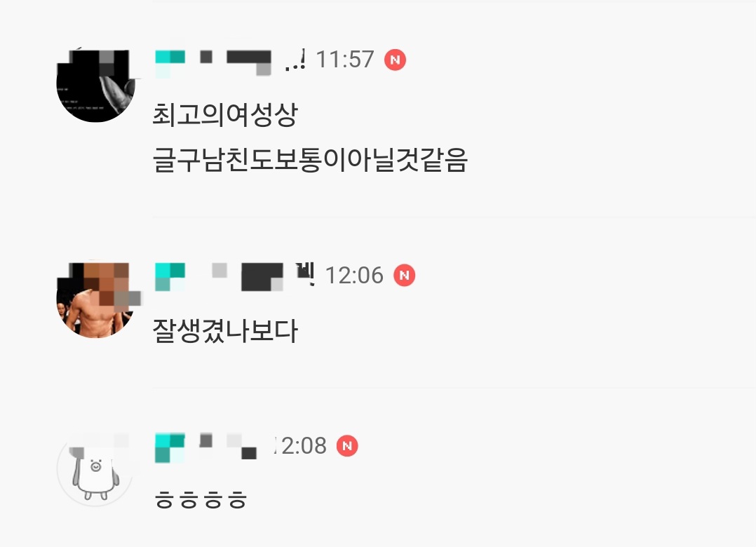This screenshot has width=756, height=547.
Task: Select the blurred gray nickname of the last commenter
Action: pyautogui.click(x=227, y=446)
